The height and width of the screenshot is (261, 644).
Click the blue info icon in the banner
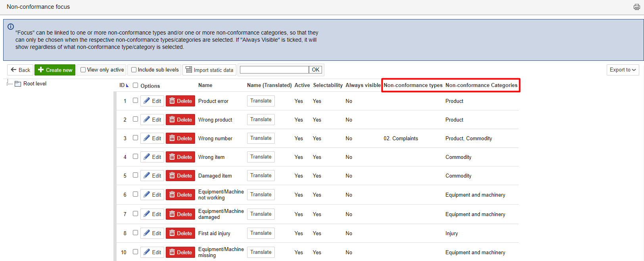(x=11, y=27)
